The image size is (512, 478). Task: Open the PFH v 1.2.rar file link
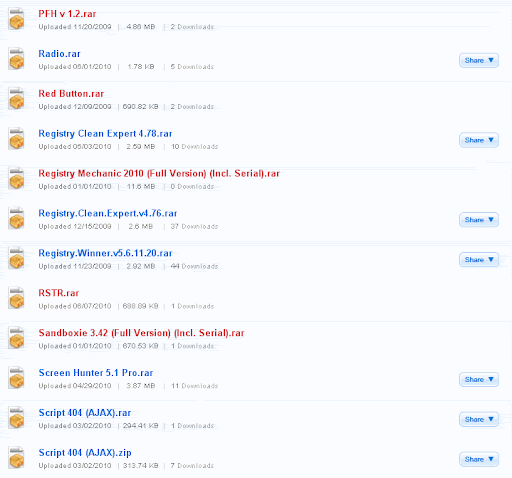click(x=67, y=14)
